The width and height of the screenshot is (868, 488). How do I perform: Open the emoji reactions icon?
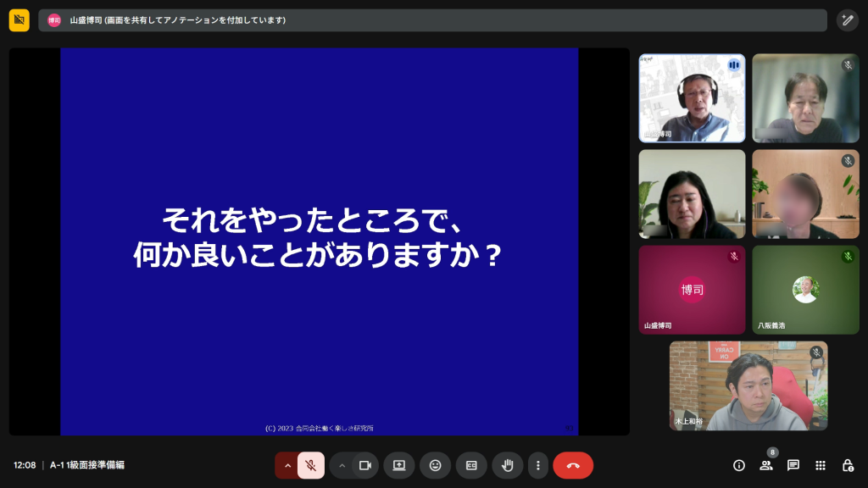[435, 465]
